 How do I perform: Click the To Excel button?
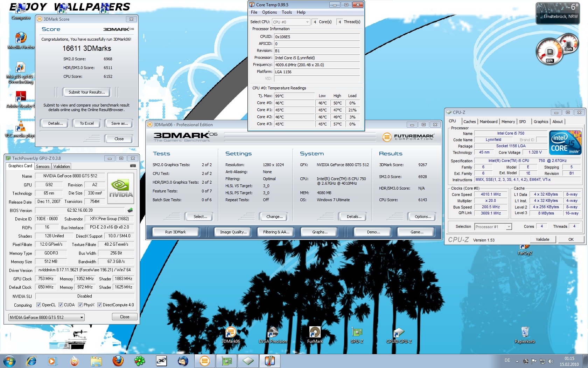pos(86,123)
